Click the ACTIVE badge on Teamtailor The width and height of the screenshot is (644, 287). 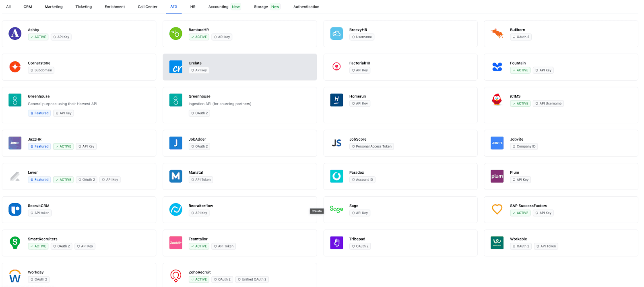(199, 246)
